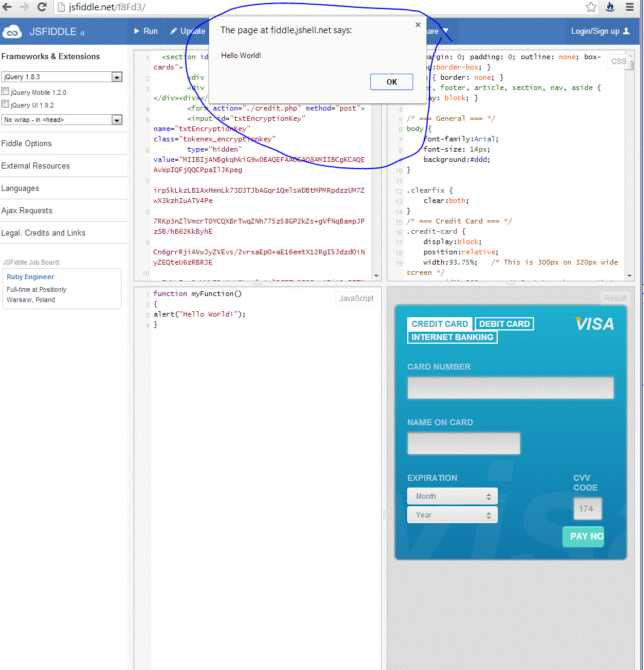Click the page icon in address bar

click(61, 7)
